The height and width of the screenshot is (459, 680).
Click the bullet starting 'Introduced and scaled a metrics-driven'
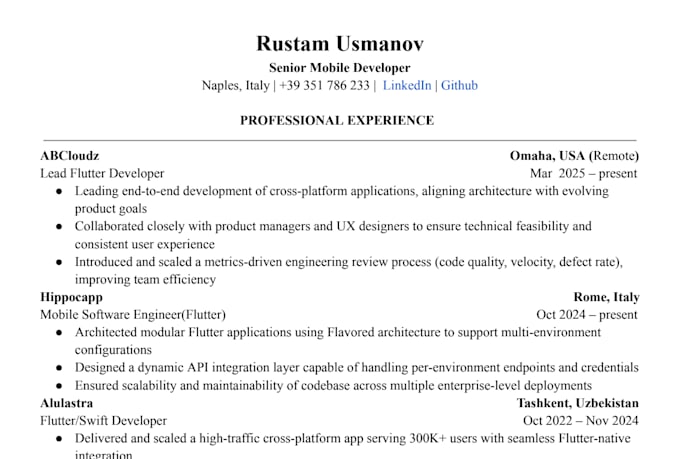349,271
